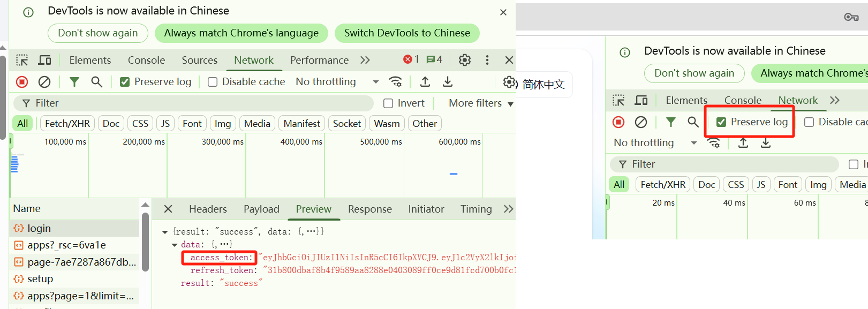Toggle Preserve log in right DevTools
The height and width of the screenshot is (309, 868).
coord(721,122)
